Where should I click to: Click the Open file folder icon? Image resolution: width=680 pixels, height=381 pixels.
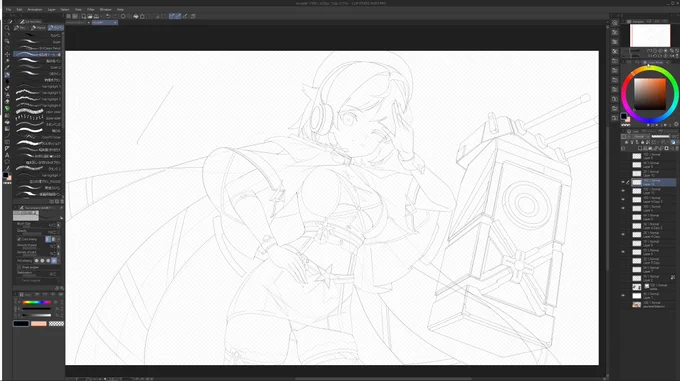pyautogui.click(x=90, y=16)
